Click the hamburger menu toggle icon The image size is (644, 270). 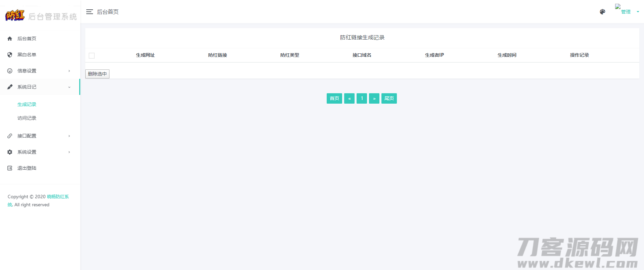tap(89, 12)
